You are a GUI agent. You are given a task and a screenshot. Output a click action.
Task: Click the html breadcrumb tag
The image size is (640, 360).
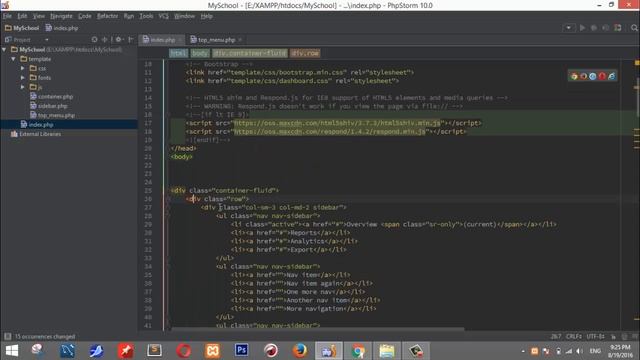tap(178, 53)
